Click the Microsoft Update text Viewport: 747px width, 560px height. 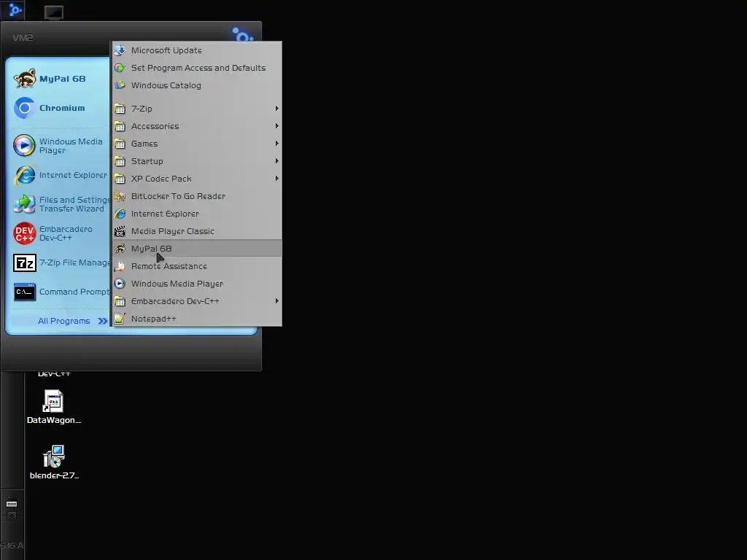(x=166, y=50)
